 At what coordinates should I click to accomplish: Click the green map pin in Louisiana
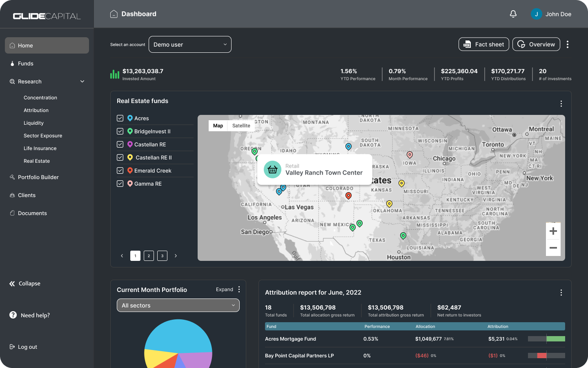click(403, 236)
